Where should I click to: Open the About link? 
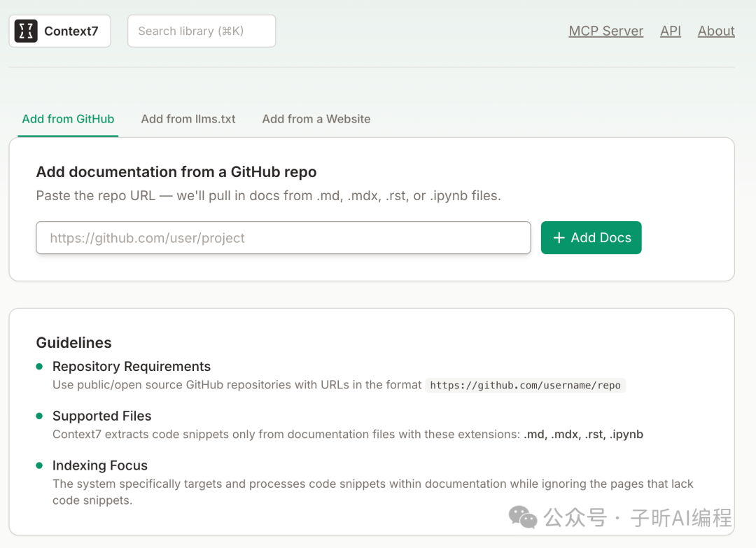[716, 31]
